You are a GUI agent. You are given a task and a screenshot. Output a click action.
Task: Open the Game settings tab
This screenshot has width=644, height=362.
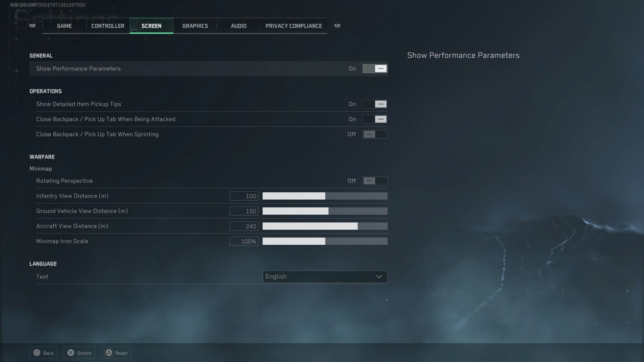tap(64, 26)
